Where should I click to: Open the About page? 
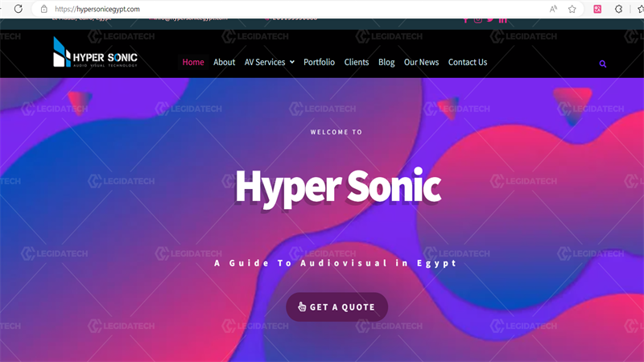click(x=225, y=62)
